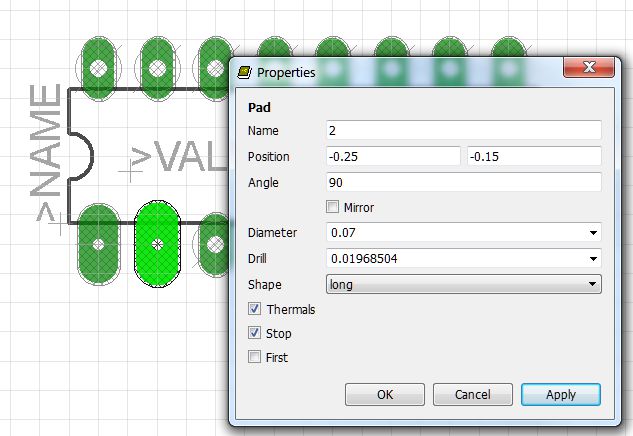Select the highlighted bright green pad

(155, 243)
